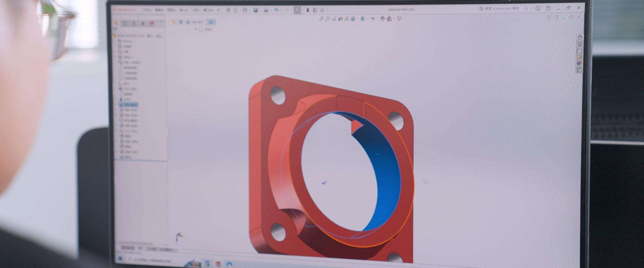Print the document
The image size is (644, 268).
[x=266, y=10]
